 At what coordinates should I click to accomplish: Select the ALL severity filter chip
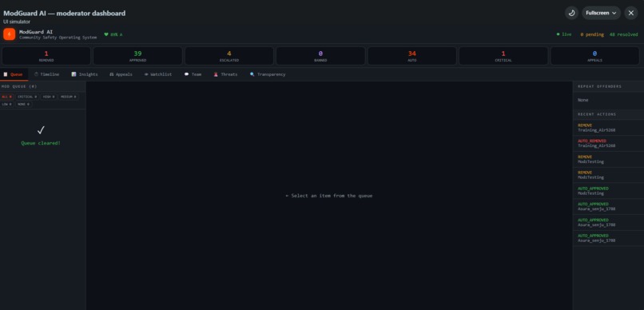click(7, 97)
